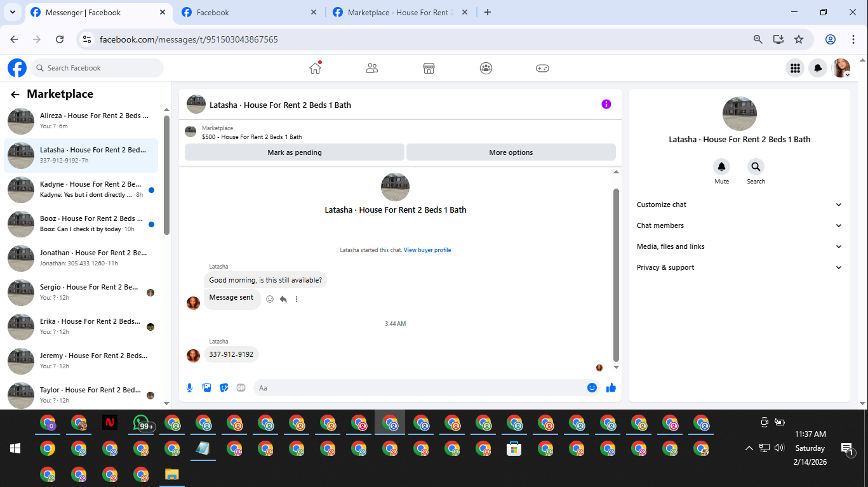Mute the Latasha conversation
Image resolution: width=868 pixels, height=487 pixels.
tap(721, 167)
